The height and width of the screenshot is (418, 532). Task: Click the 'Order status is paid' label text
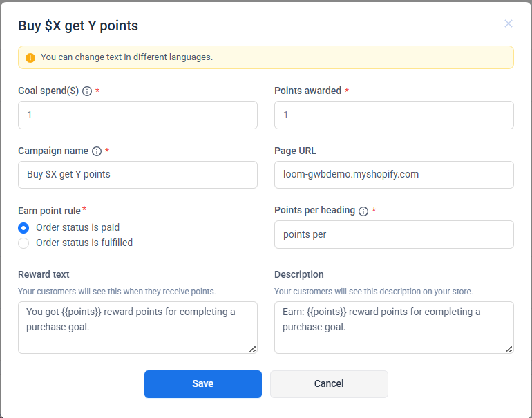point(77,227)
